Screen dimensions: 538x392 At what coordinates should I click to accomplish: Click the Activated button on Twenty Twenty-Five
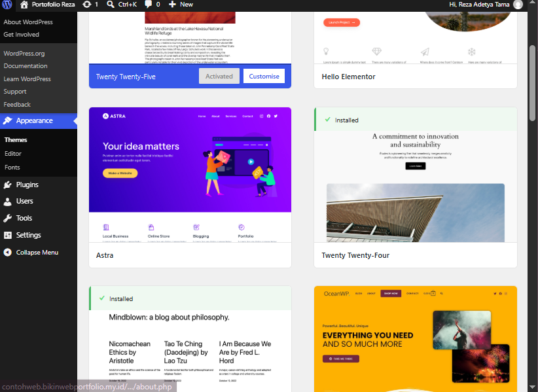click(x=219, y=76)
